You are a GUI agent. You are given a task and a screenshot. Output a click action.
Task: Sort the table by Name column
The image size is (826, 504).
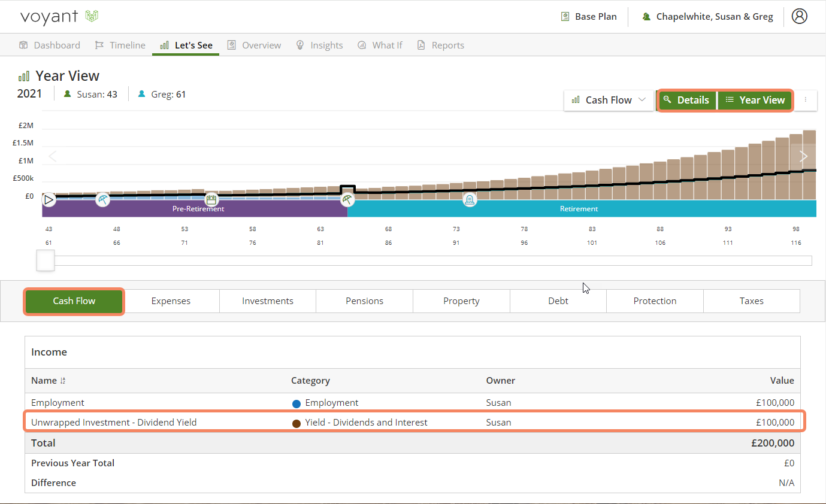click(48, 381)
